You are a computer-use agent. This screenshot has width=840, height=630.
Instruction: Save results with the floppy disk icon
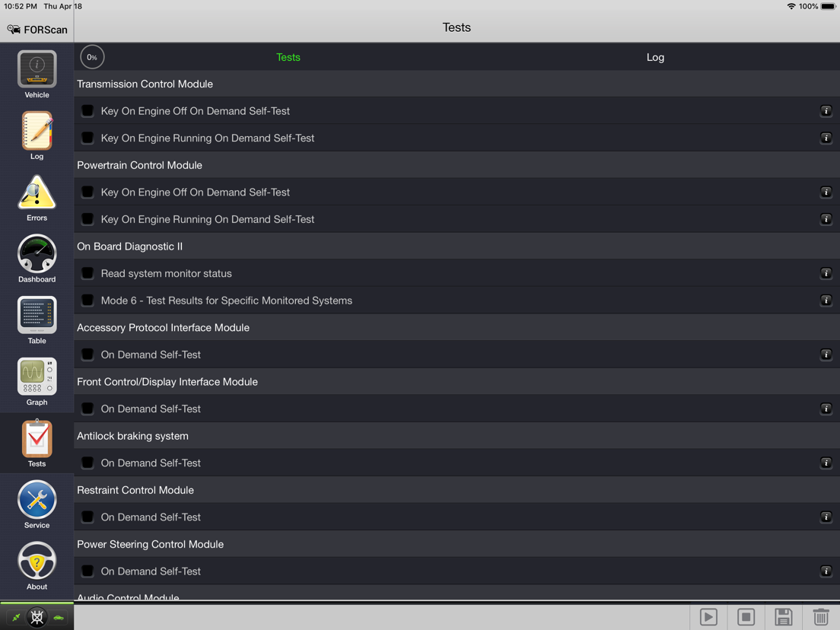click(783, 617)
